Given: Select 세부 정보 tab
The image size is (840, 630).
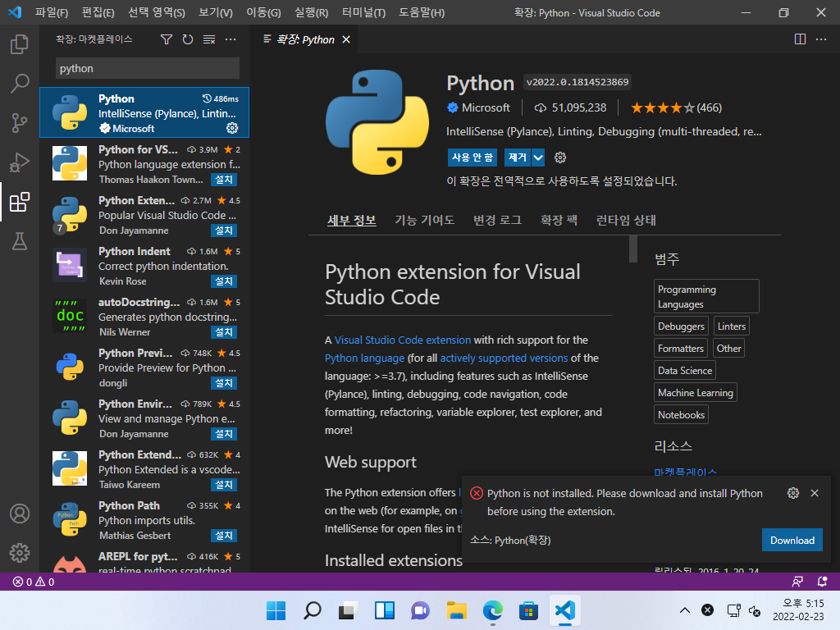Looking at the screenshot, I should (351, 220).
